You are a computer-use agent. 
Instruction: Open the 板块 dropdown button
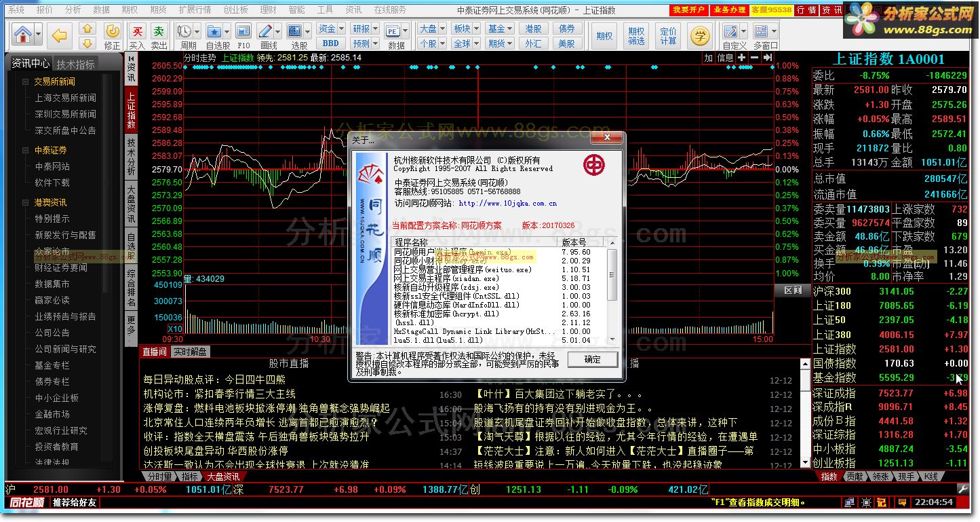[x=465, y=29]
